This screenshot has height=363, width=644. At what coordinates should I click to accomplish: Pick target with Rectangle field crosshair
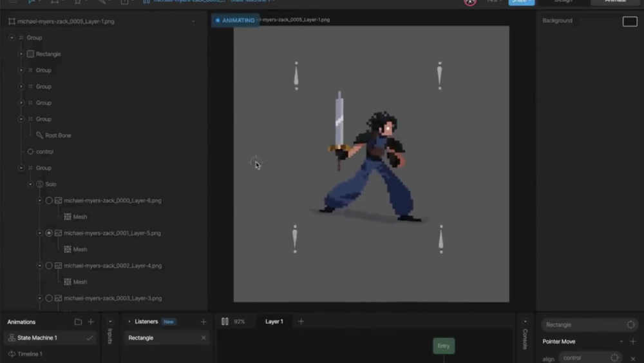tap(630, 325)
